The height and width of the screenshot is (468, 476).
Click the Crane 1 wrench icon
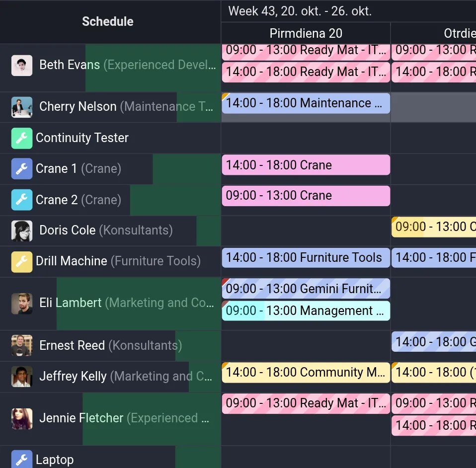[x=21, y=169]
